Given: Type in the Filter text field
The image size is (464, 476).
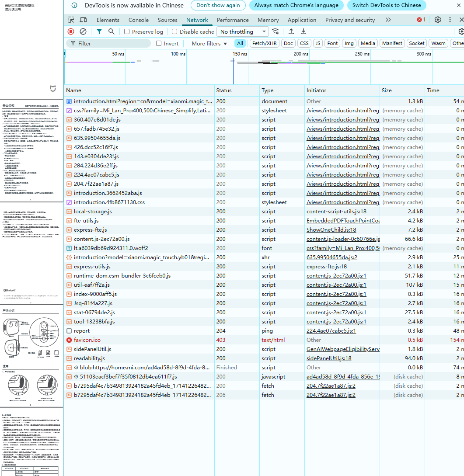Looking at the screenshot, I should 114,43.
